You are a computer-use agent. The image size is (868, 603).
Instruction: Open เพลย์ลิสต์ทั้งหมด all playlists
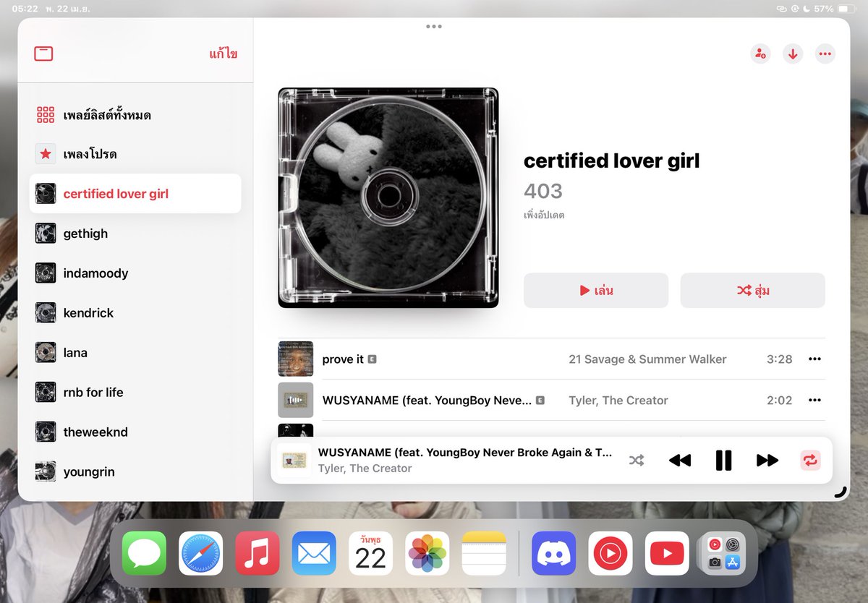(135, 115)
